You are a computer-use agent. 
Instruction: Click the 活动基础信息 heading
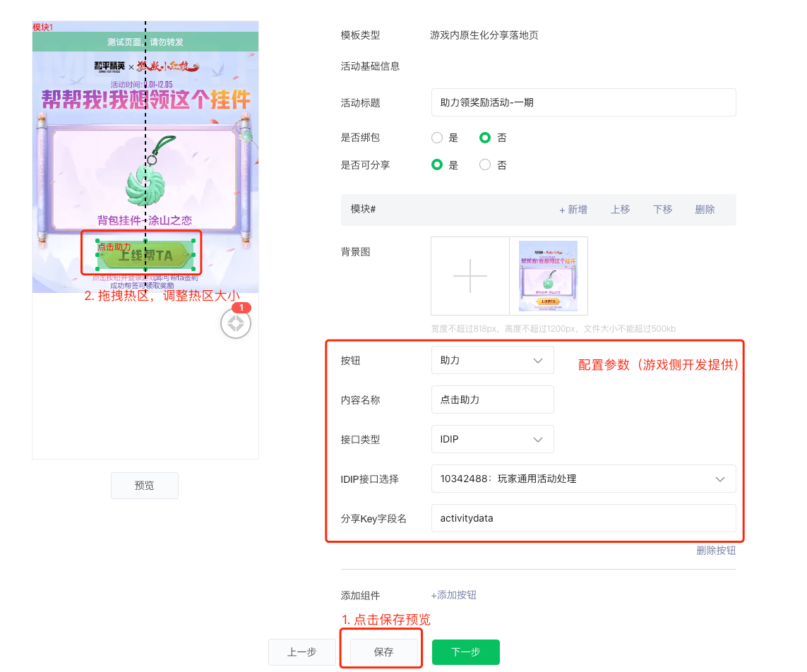(x=370, y=66)
